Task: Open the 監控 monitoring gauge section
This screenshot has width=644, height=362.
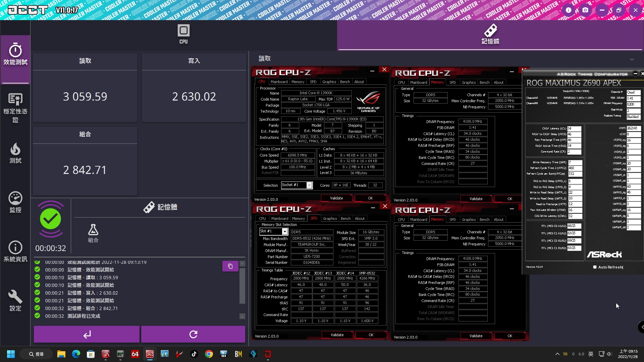Action: pos(15,202)
